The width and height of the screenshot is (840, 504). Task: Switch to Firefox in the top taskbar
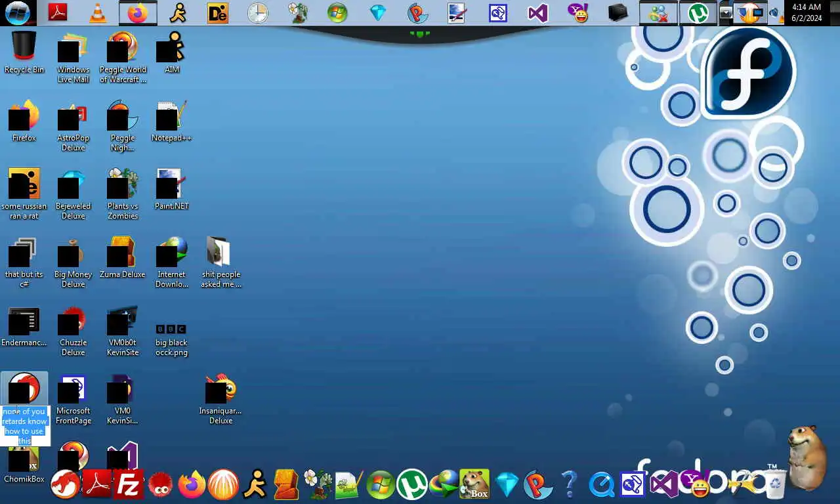[x=138, y=12]
